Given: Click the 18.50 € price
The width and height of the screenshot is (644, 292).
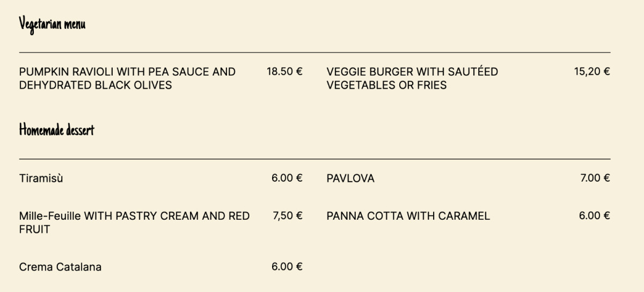Looking at the screenshot, I should 284,71.
